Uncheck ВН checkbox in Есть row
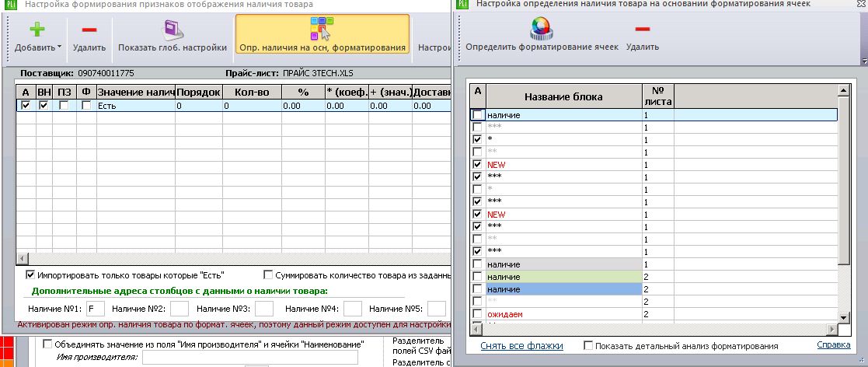 pyautogui.click(x=44, y=105)
